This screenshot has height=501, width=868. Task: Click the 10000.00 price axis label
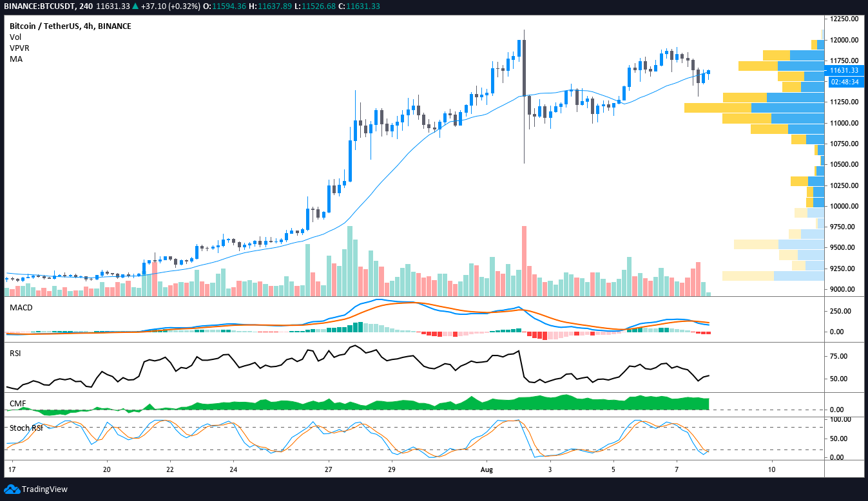coord(845,206)
